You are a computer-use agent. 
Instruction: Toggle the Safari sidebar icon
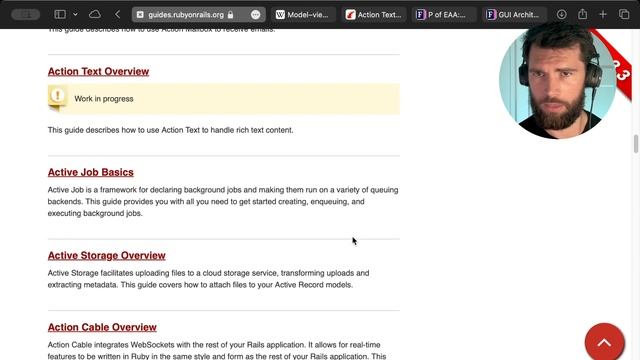pos(60,14)
